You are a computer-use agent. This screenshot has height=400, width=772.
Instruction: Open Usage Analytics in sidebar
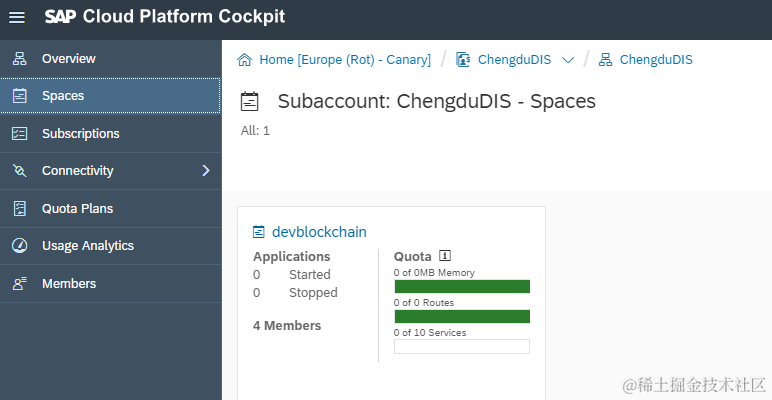pyautogui.click(x=110, y=245)
